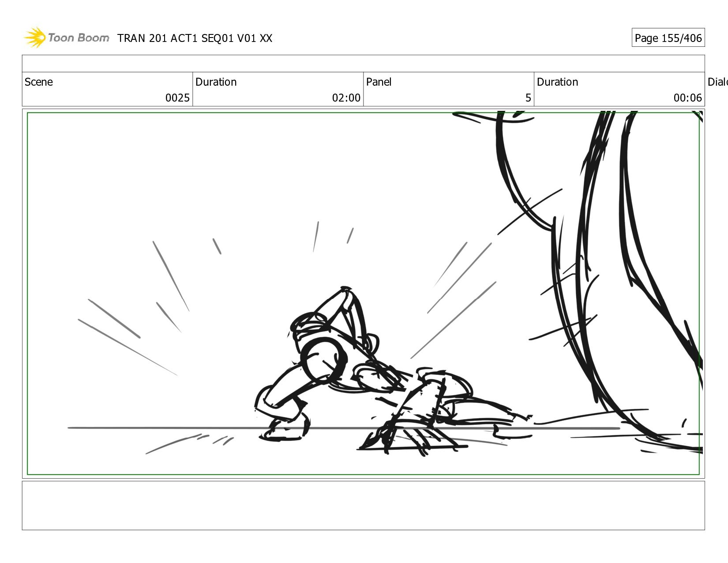
Task: Click the Panel column label
Action: (x=379, y=82)
